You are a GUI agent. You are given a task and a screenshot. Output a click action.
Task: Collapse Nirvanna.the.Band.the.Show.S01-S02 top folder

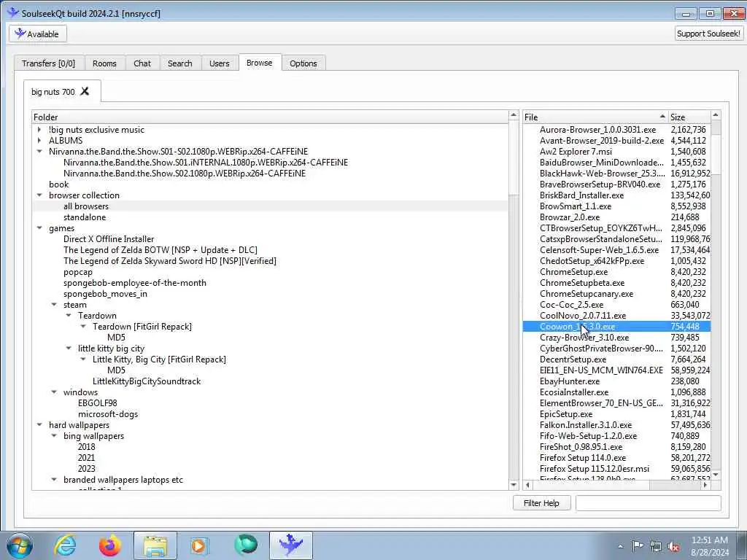(x=39, y=152)
